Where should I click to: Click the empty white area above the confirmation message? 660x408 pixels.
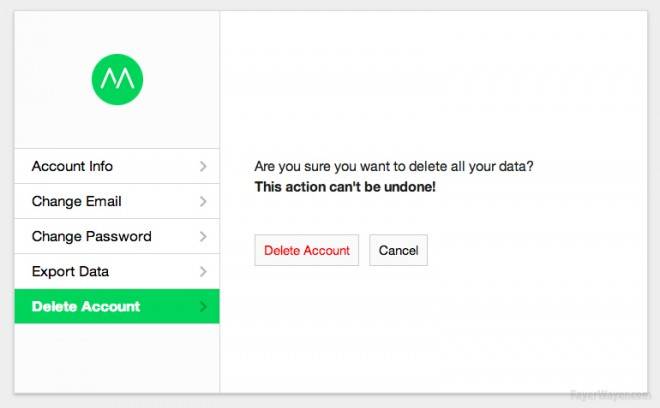pos(434,84)
